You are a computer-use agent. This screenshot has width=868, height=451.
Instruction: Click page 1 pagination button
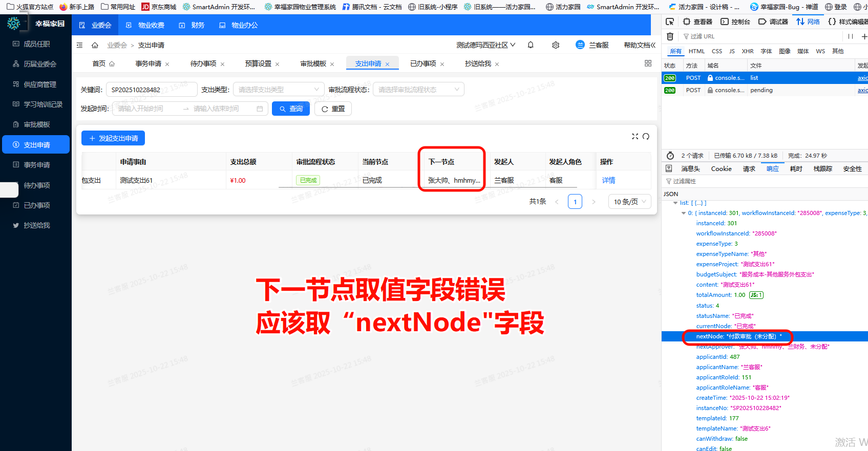coord(575,202)
